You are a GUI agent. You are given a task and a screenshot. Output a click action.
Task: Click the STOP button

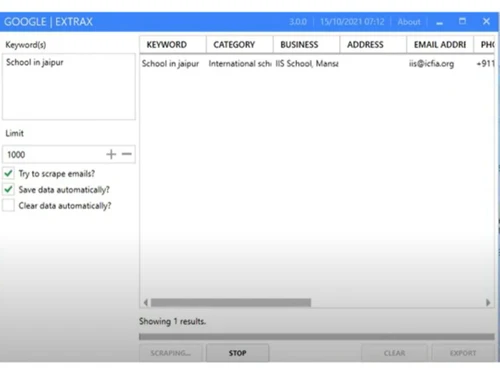237,353
